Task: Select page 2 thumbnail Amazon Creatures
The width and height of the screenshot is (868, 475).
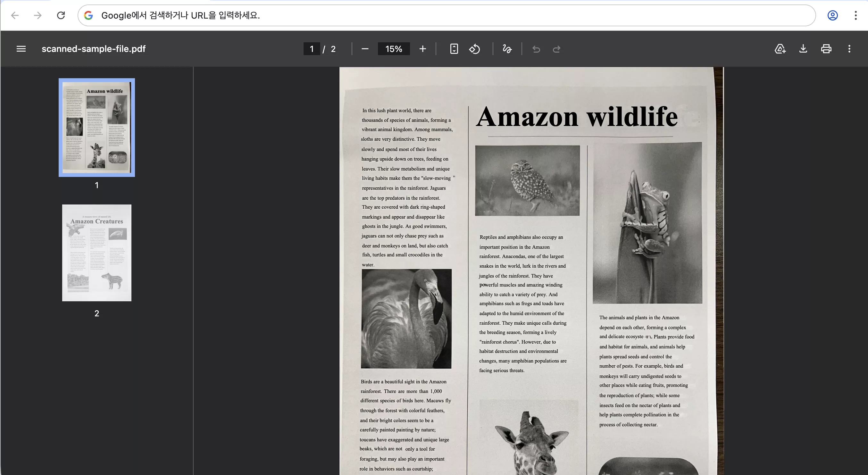Action: tap(97, 253)
